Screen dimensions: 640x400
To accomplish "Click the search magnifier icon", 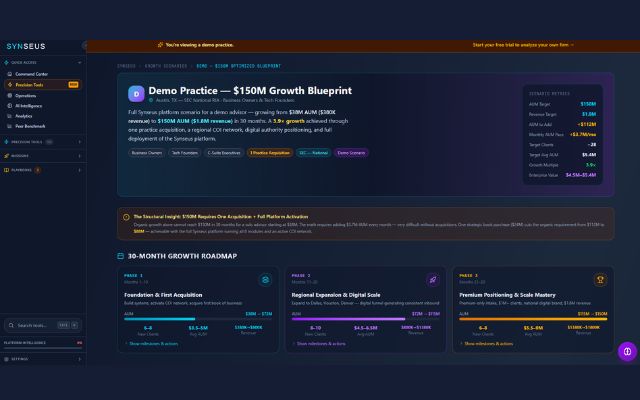I will tap(11, 325).
